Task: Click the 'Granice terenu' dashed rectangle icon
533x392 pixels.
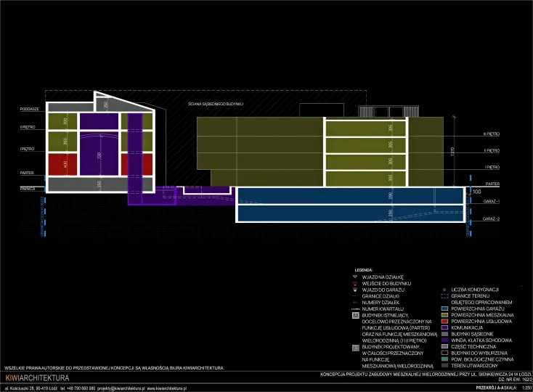Action: click(x=444, y=296)
